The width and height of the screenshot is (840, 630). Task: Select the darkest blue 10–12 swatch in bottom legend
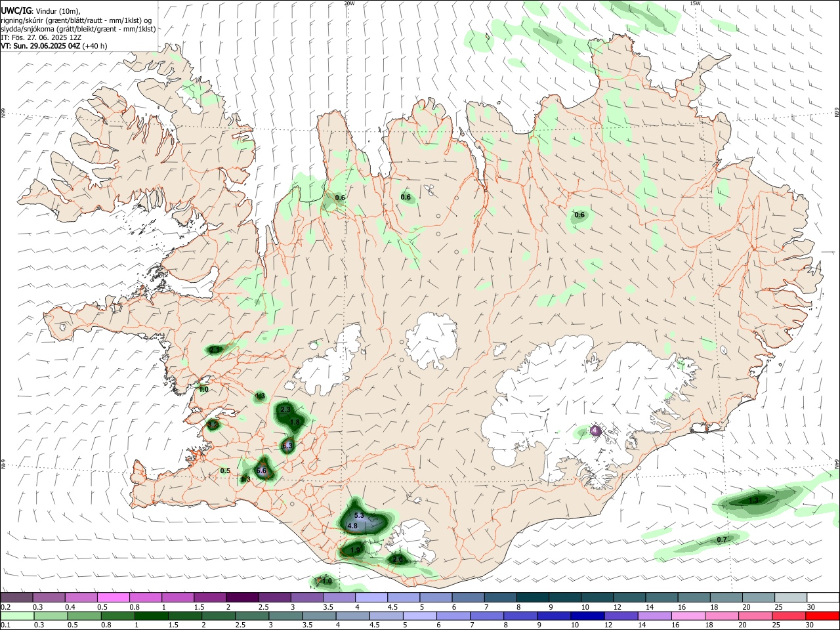point(587,616)
